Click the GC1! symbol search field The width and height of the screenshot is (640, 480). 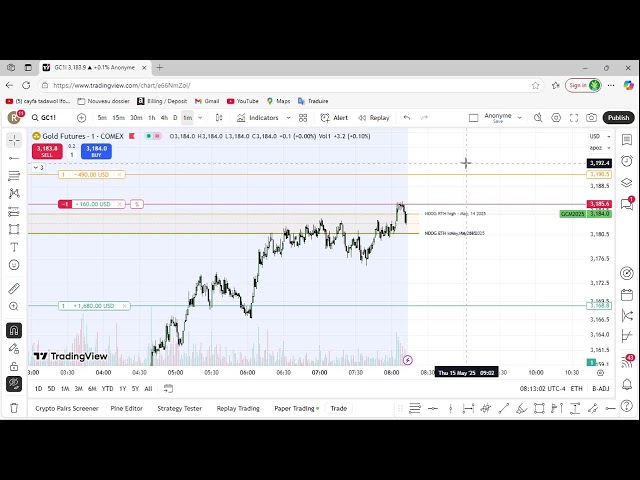[x=44, y=118]
